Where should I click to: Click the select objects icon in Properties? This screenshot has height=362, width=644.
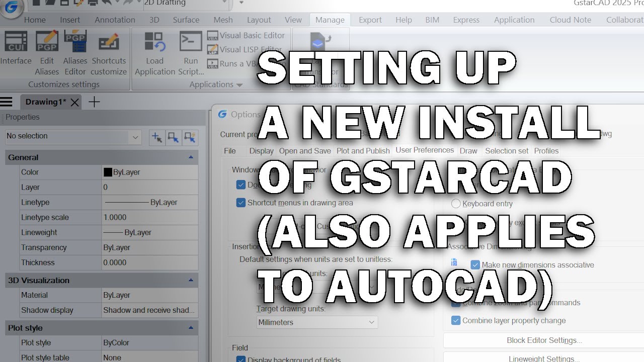(174, 137)
